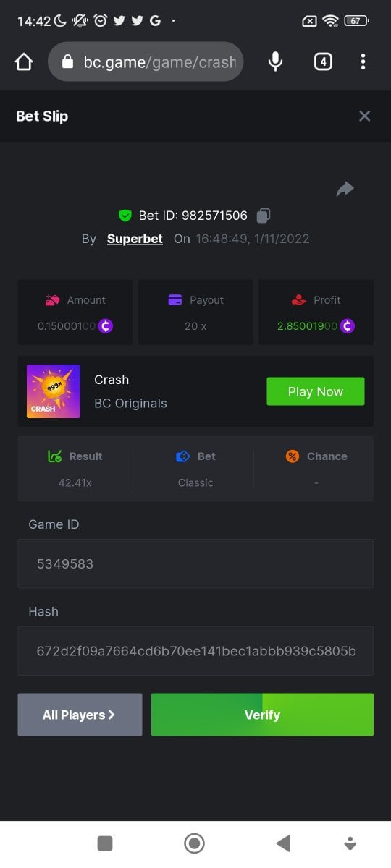Tap the share arrow icon
Image resolution: width=391 pixels, height=868 pixels.
(345, 189)
